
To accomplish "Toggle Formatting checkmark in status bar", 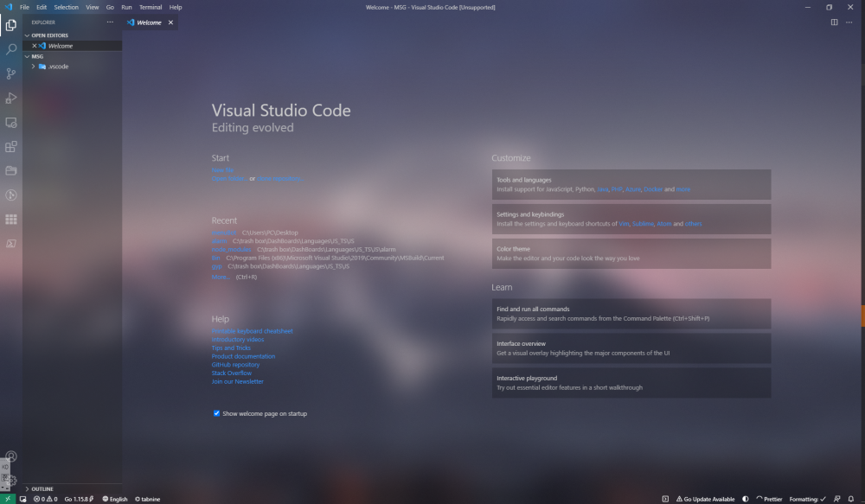I will coord(808,499).
